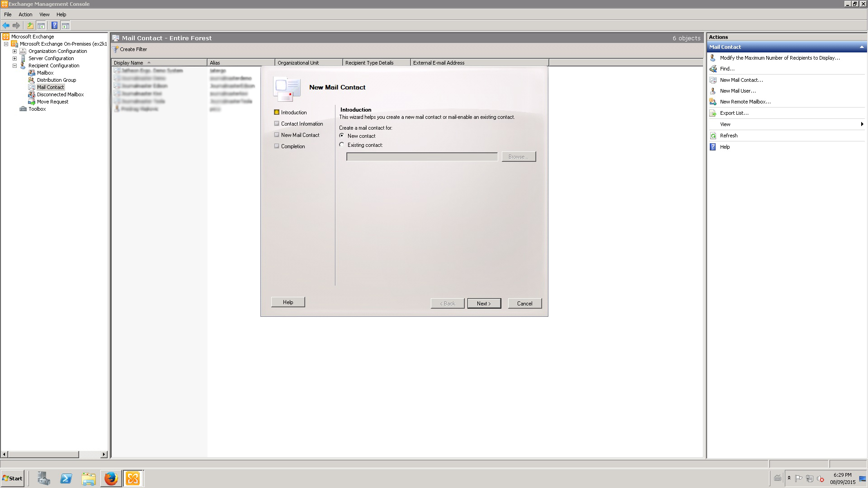
Task: Click Modify the Maximum Number of Recipients action
Action: tap(779, 58)
